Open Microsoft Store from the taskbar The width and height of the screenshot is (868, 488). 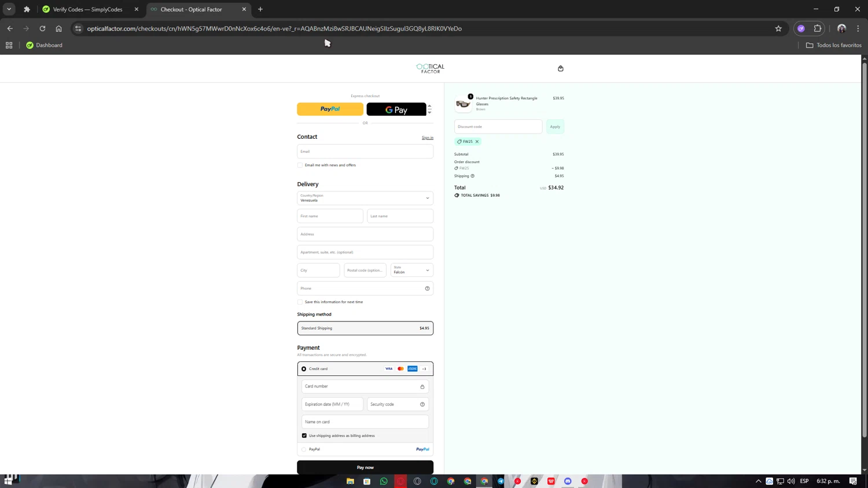pyautogui.click(x=367, y=481)
